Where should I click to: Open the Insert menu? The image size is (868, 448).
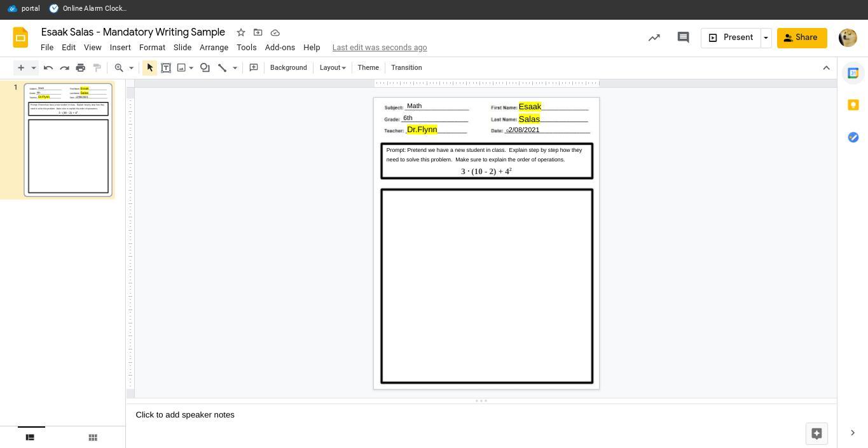120,48
